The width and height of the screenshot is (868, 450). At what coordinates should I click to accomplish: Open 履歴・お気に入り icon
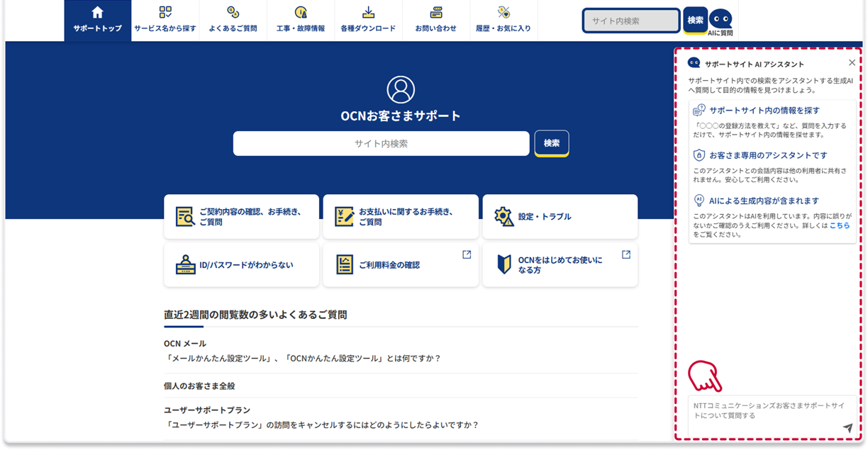503,12
